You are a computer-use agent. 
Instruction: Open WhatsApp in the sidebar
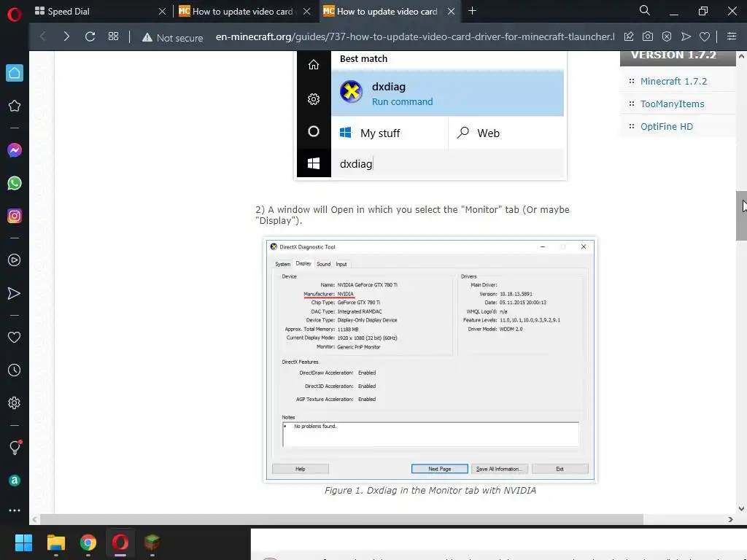[15, 183]
